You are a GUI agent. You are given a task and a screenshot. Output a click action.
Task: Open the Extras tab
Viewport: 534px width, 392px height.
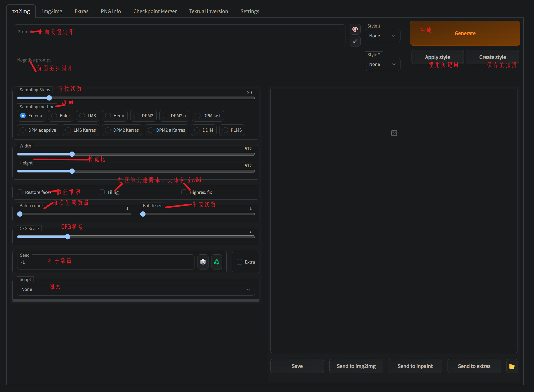81,11
